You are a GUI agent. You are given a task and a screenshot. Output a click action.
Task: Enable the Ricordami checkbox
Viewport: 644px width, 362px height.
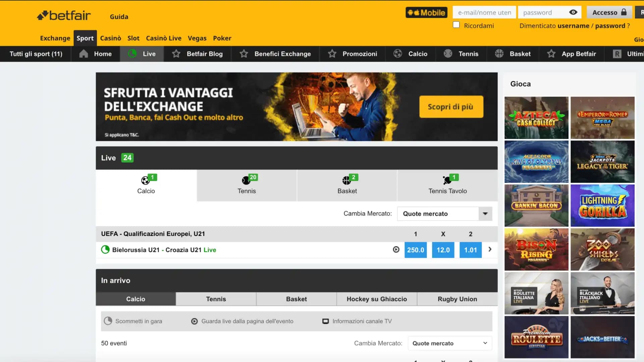point(456,25)
